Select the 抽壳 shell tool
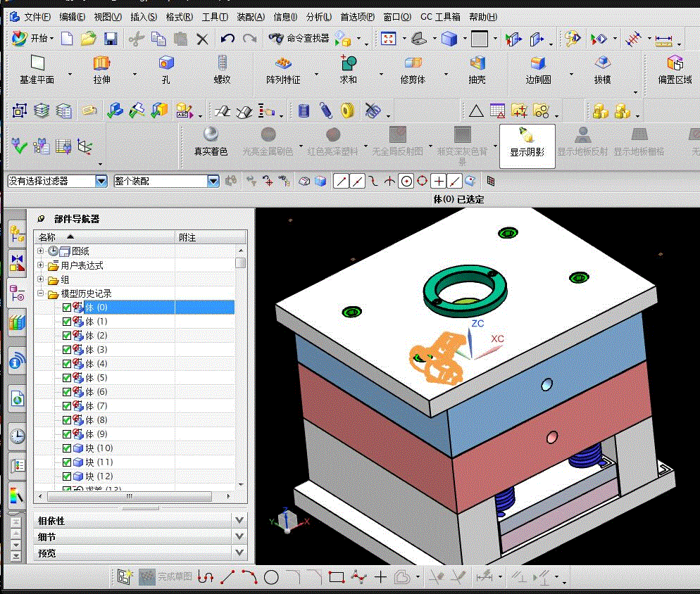The height and width of the screenshot is (594, 700). pos(477,70)
